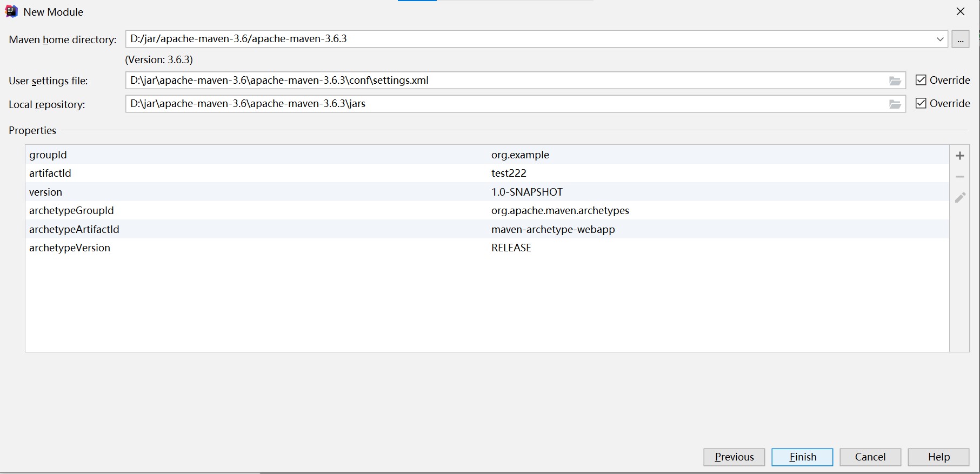Click the org.example value

(520, 155)
